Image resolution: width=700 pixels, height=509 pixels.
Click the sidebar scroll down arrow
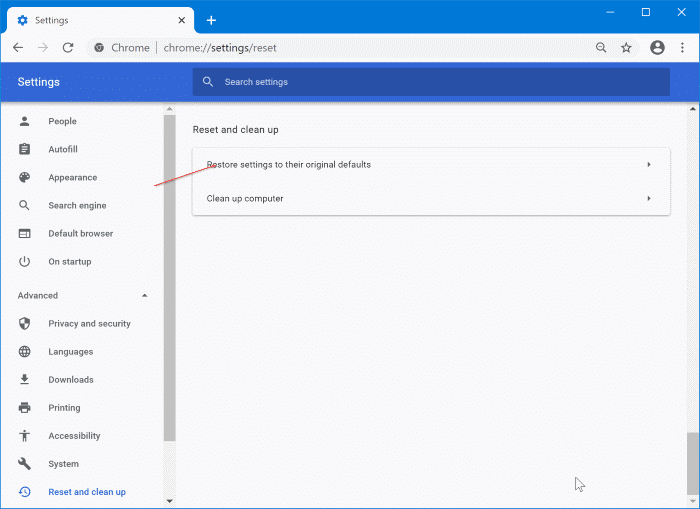169,501
